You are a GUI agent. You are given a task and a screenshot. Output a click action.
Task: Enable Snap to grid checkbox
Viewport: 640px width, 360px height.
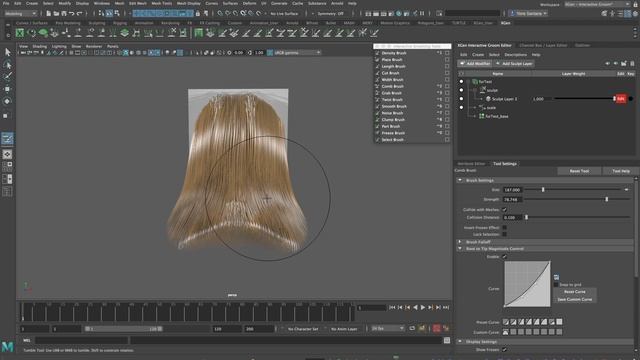point(556,284)
